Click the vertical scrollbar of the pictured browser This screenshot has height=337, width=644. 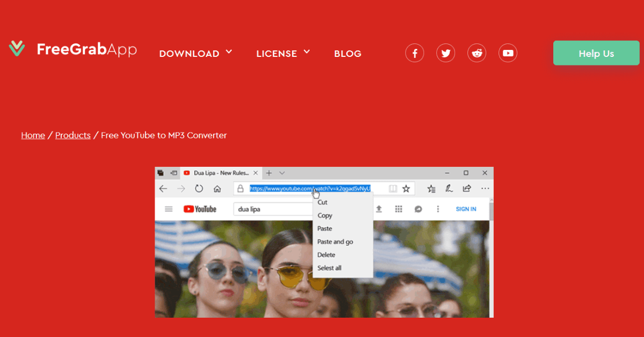pos(491,257)
